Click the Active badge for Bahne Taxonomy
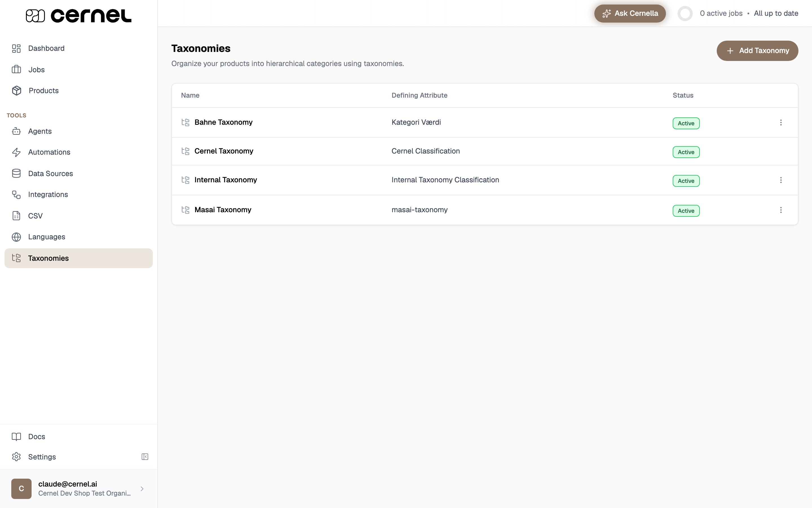Viewport: 812px width, 508px height. click(x=686, y=123)
